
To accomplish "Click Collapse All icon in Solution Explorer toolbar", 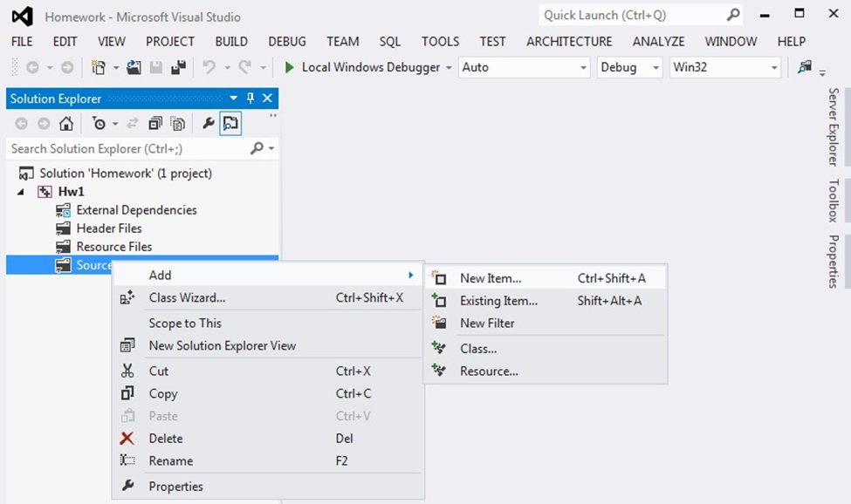I will [155, 124].
